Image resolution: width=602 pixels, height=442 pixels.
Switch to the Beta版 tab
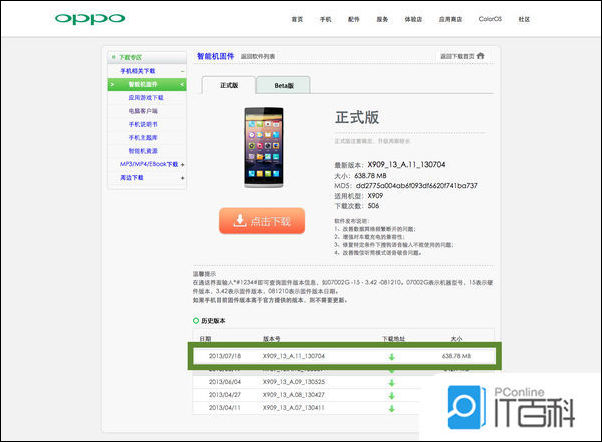coord(284,85)
